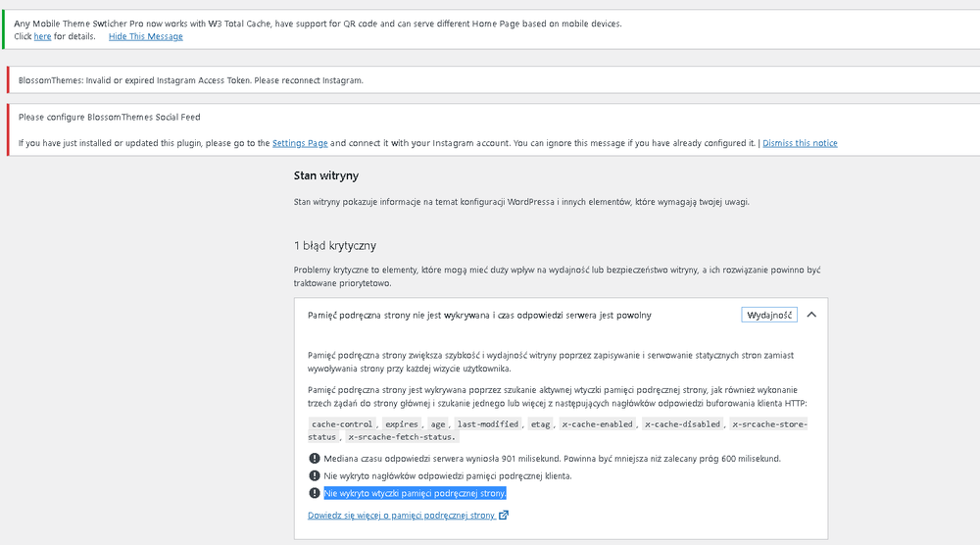980x545 pixels.
Task: Click the alert icon next to highlighted 'Nie wykryto wtyczki'
Action: [315, 493]
